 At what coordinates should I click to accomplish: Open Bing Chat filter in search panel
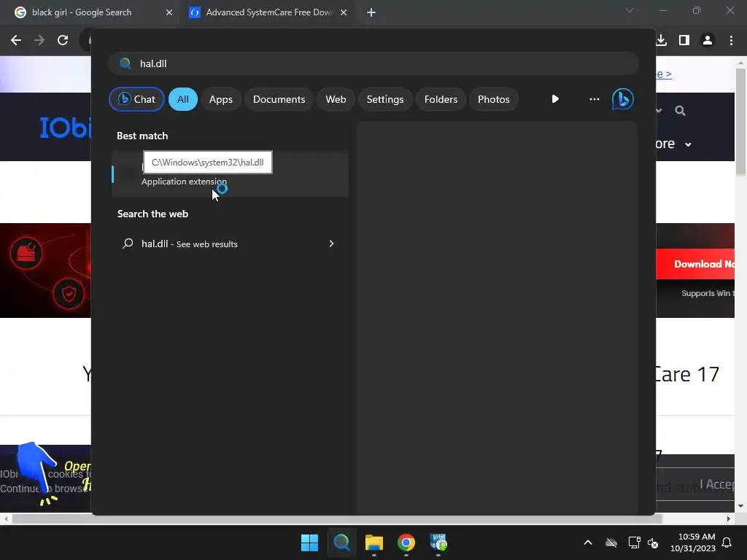[136, 99]
